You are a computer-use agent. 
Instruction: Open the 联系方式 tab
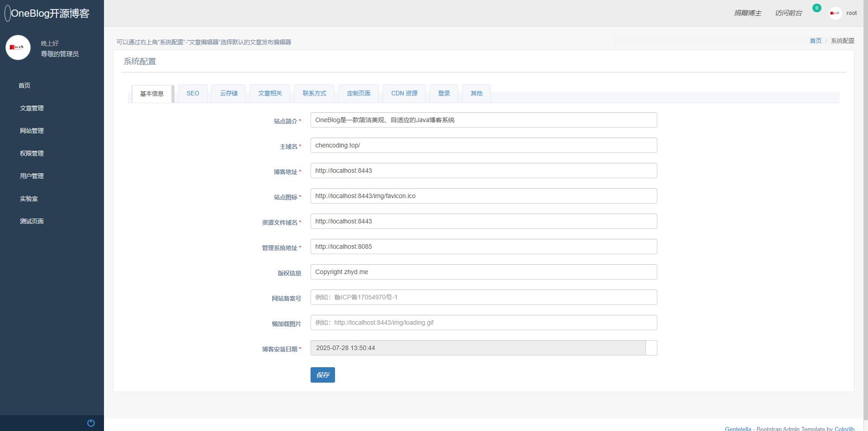pos(314,93)
